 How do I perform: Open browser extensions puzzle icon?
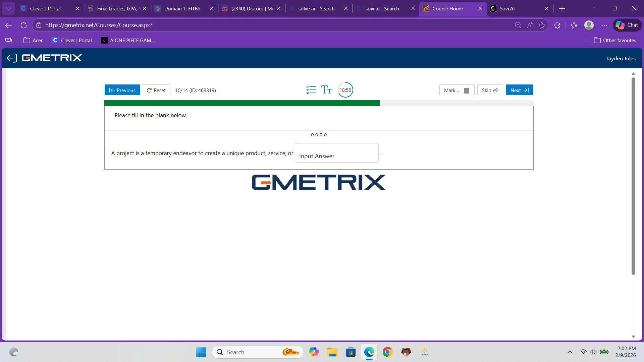pyautogui.click(x=557, y=25)
